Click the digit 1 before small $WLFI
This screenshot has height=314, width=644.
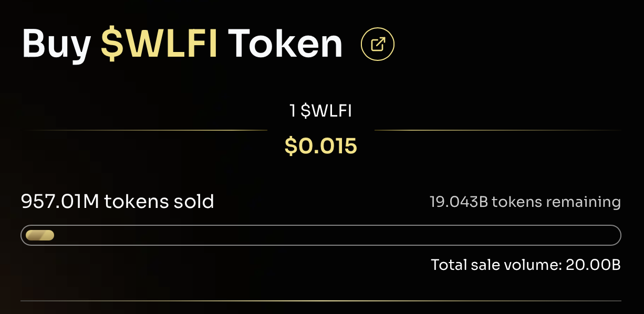(293, 111)
